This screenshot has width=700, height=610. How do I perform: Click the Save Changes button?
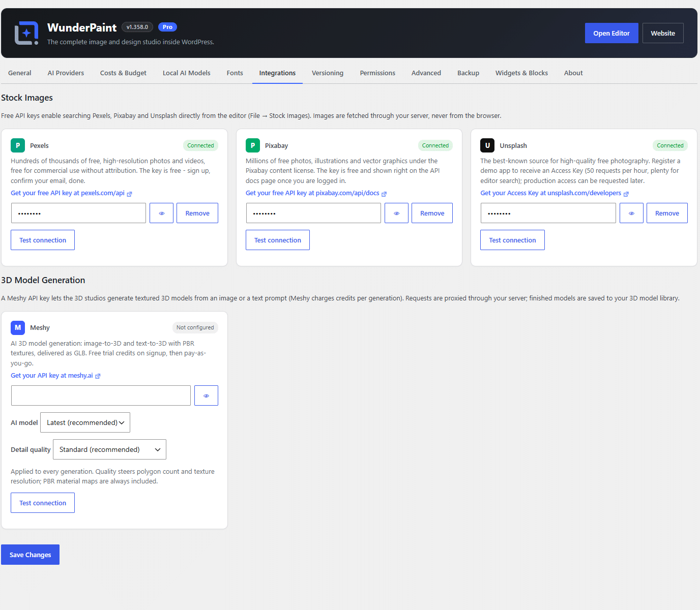pos(30,555)
